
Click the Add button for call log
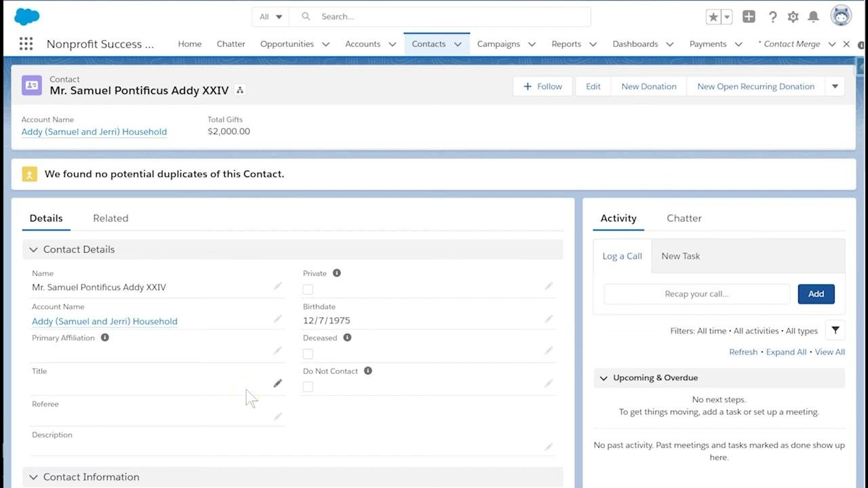pos(816,294)
